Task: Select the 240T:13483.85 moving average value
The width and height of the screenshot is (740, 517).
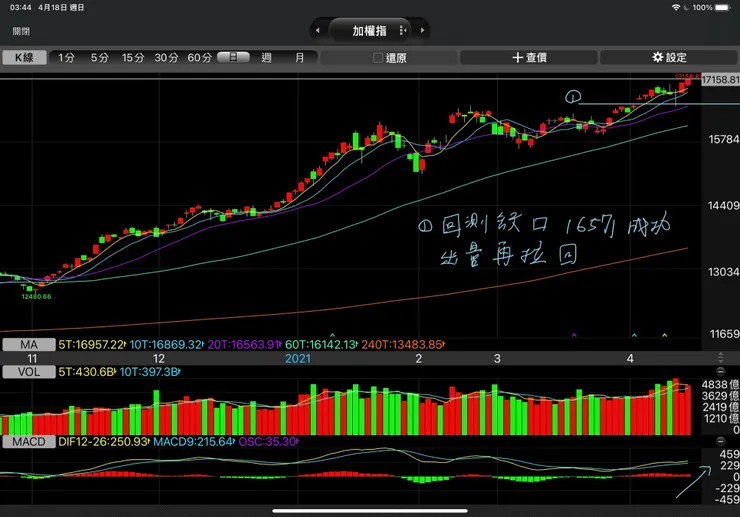Action: point(403,345)
